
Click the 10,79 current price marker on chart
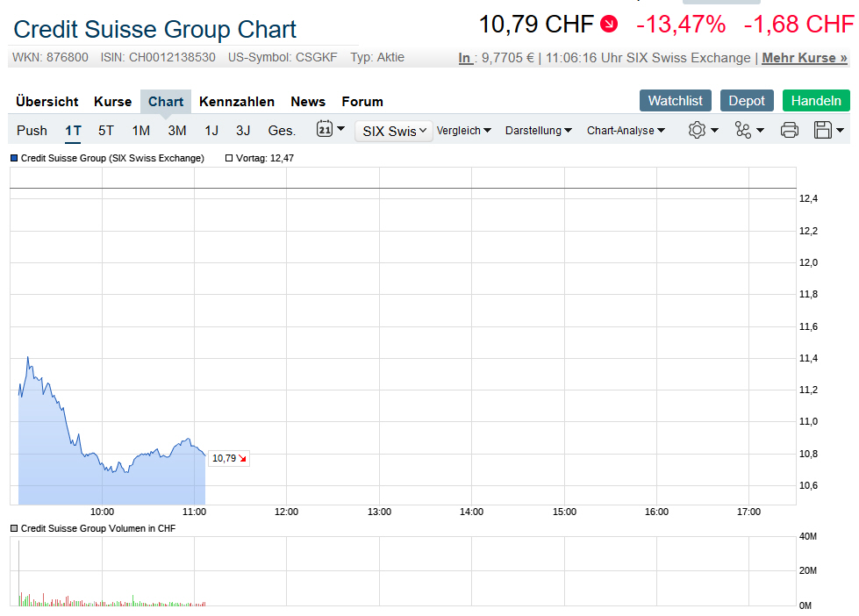pyautogui.click(x=228, y=458)
